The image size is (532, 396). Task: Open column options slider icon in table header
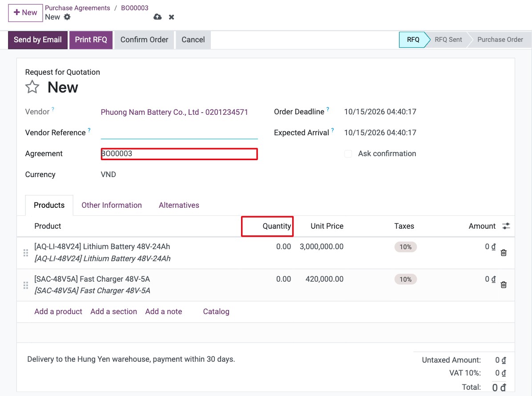click(506, 226)
